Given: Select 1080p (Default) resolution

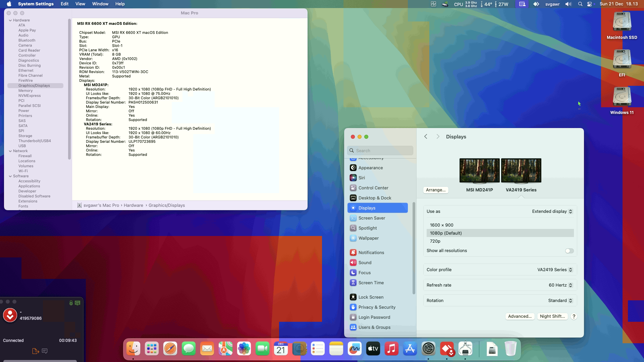Looking at the screenshot, I should 500,233.
